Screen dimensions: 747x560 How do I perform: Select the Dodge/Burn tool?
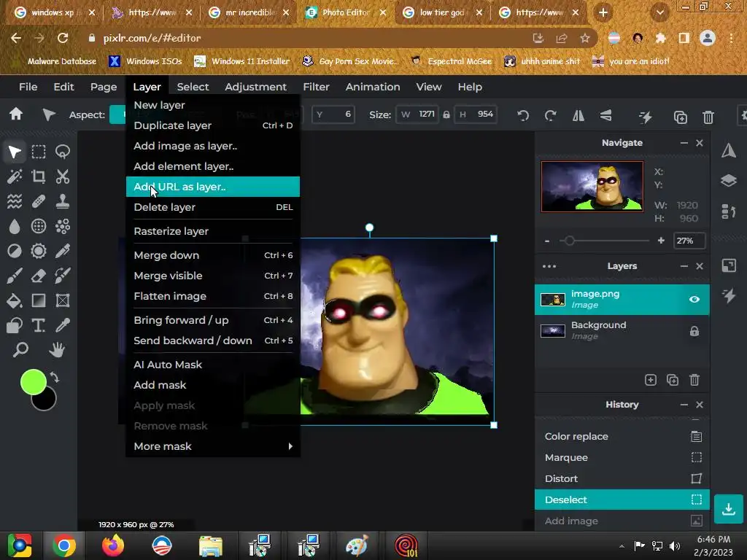[15, 251]
